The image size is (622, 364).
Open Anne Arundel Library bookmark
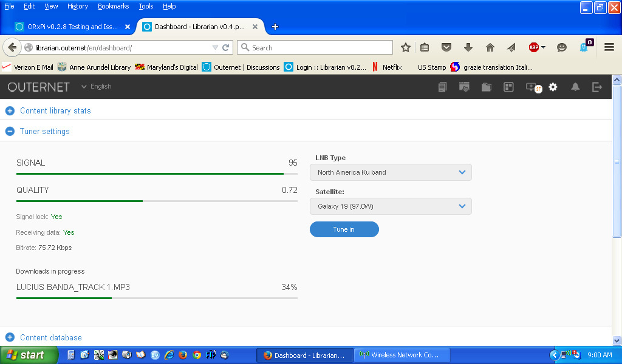[94, 67]
